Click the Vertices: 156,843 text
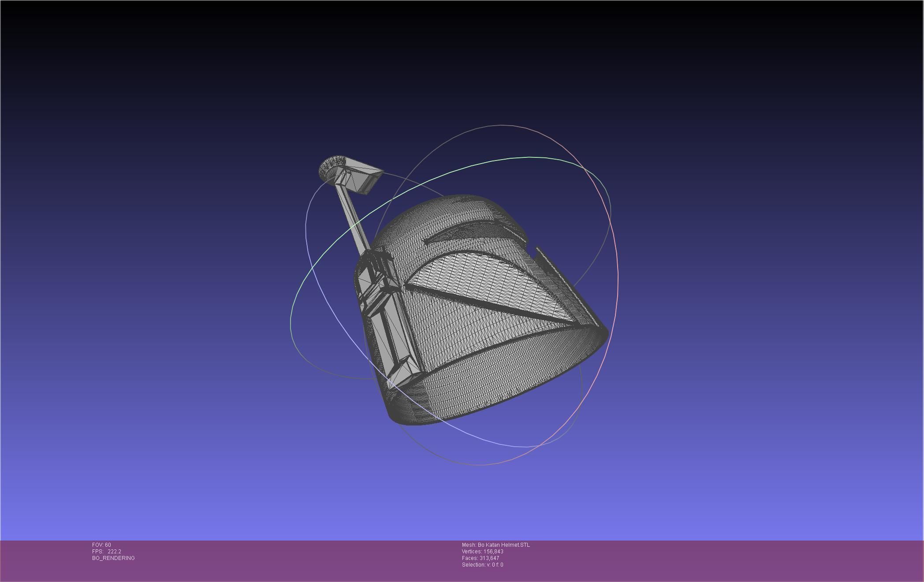Image resolution: width=924 pixels, height=582 pixels. [483, 552]
